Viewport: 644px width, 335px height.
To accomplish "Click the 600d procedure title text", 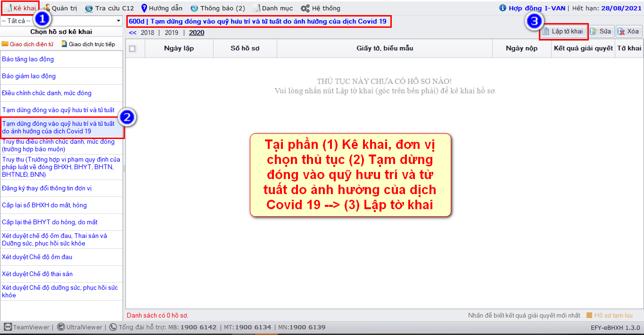I will [x=259, y=22].
